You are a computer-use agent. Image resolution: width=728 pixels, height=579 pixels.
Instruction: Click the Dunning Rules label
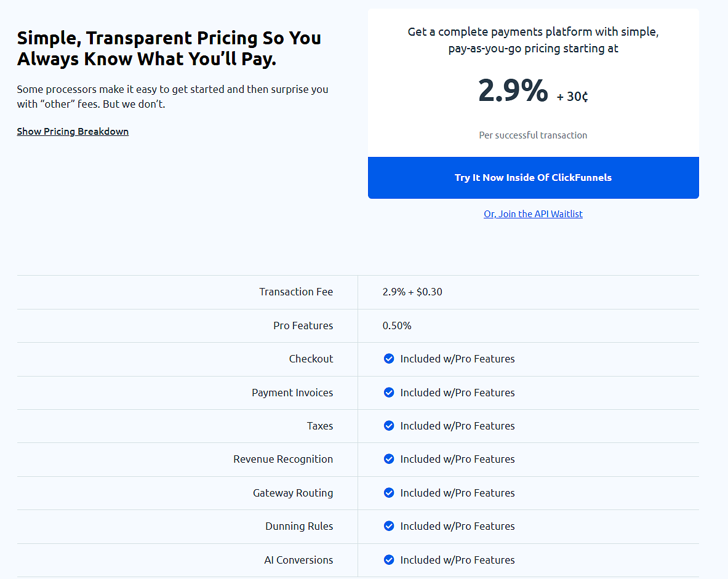[299, 525]
